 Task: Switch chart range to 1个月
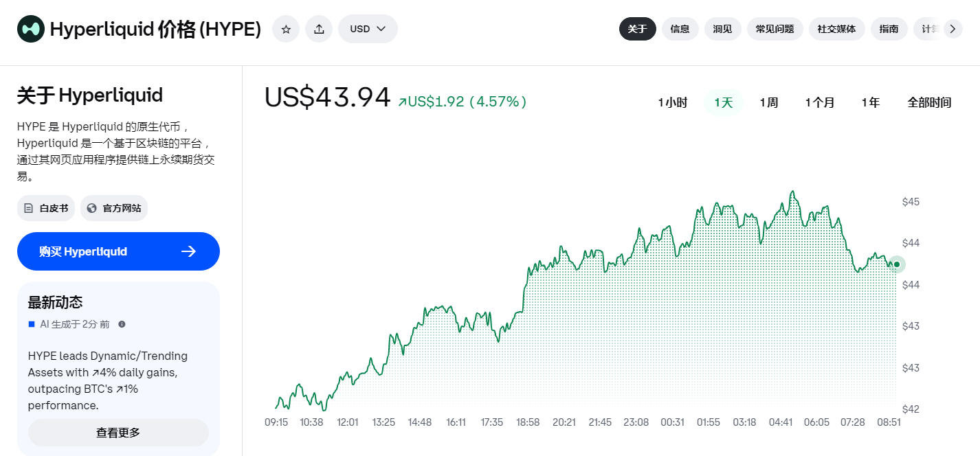(820, 102)
